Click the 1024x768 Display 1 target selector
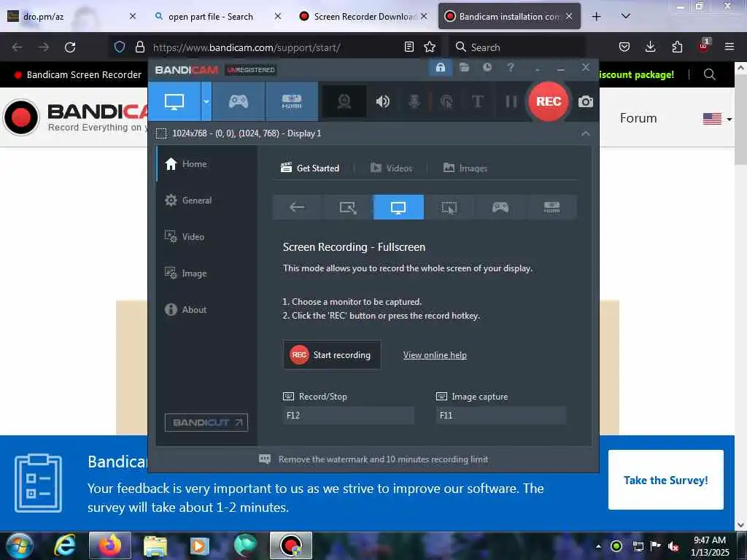This screenshot has height=560, width=747. pos(239,133)
